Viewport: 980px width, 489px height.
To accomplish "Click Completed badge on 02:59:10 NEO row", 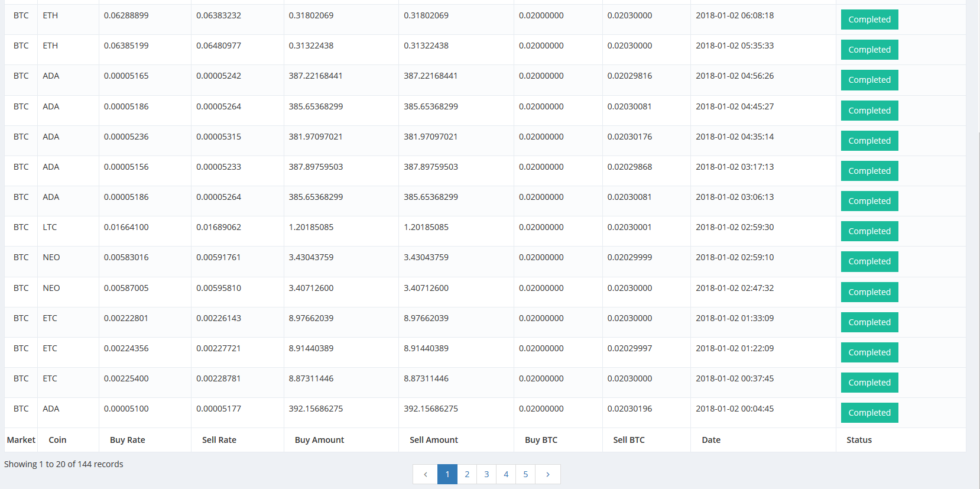I will click(x=869, y=261).
